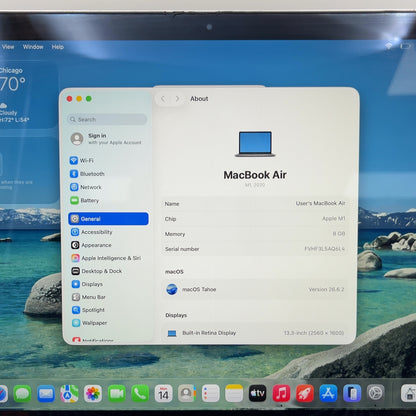Sign in with your Apple Account
The height and width of the screenshot is (416, 416).
coord(107,139)
